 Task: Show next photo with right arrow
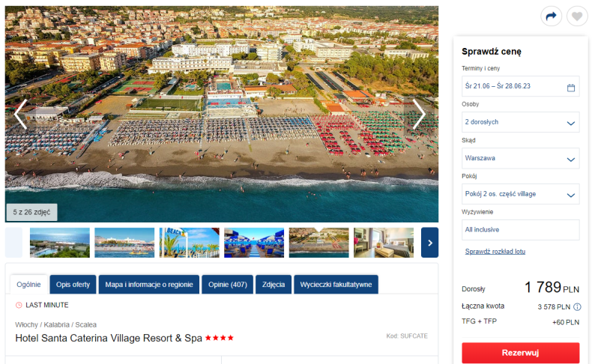point(419,115)
